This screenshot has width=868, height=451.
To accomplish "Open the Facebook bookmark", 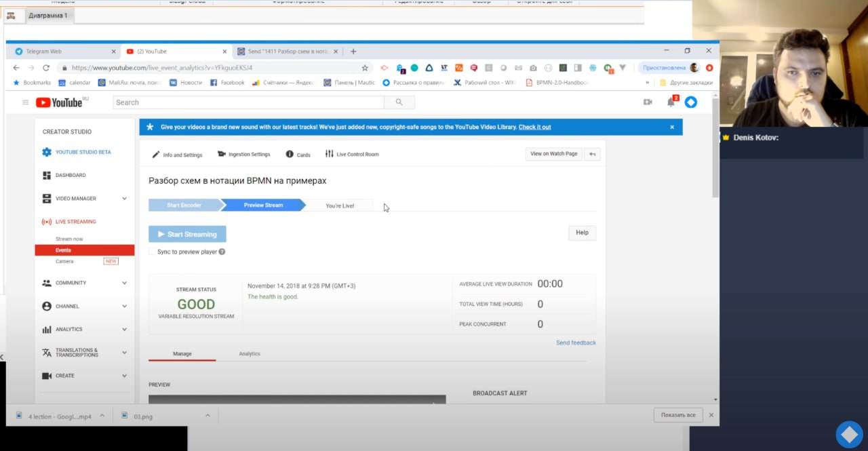I will [227, 83].
